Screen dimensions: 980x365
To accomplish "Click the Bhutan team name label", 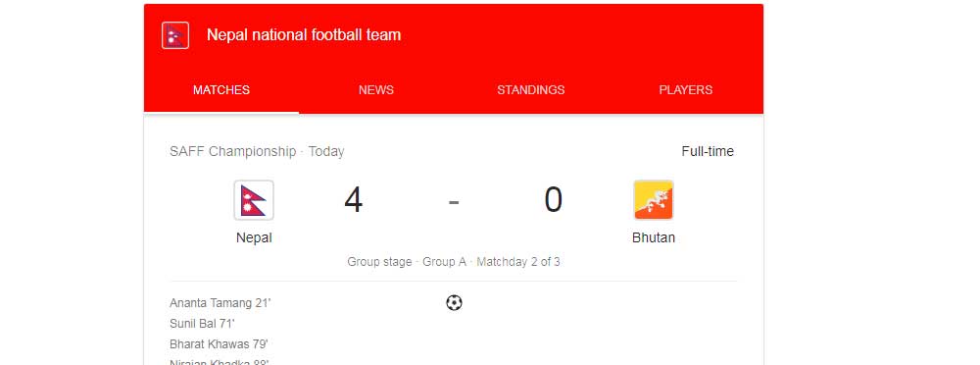I will tap(654, 238).
